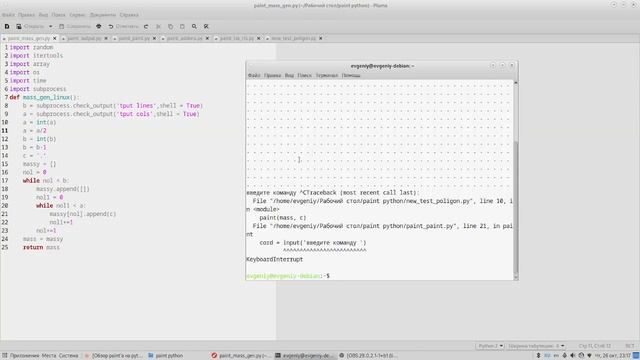Open terminal's Вид menu
640x360 pixels.
(289, 76)
